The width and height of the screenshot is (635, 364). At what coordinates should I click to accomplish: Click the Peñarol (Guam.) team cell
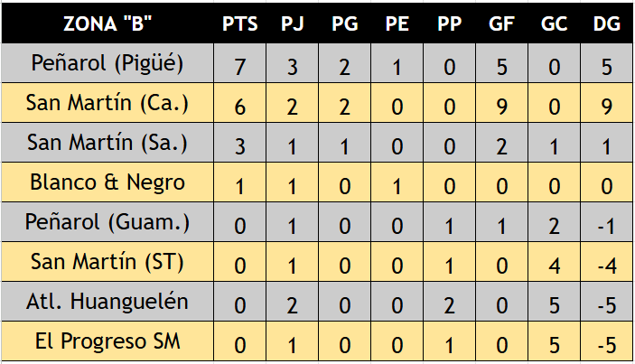point(107,222)
